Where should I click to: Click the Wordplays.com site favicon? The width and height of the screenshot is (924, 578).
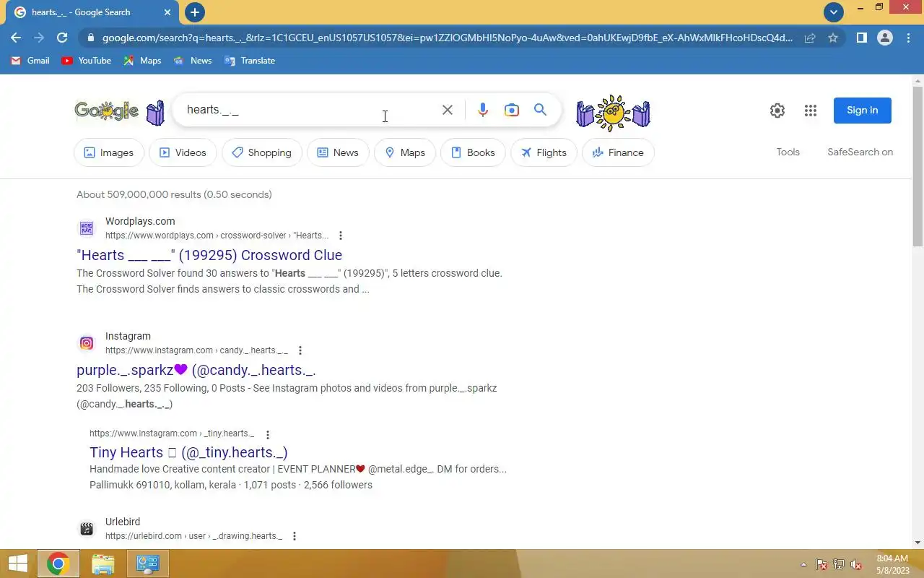coord(87,228)
